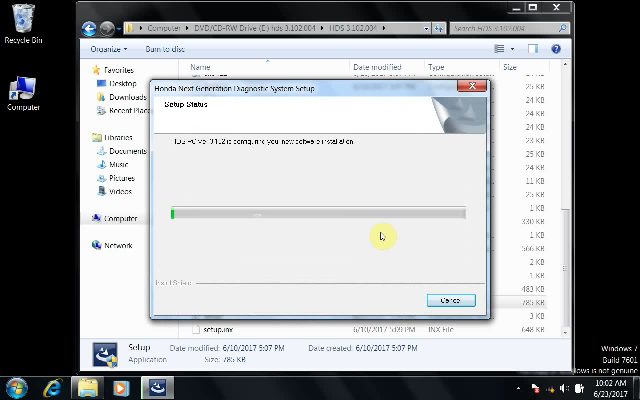
Task: Click the search magnifier icon
Action: click(563, 28)
